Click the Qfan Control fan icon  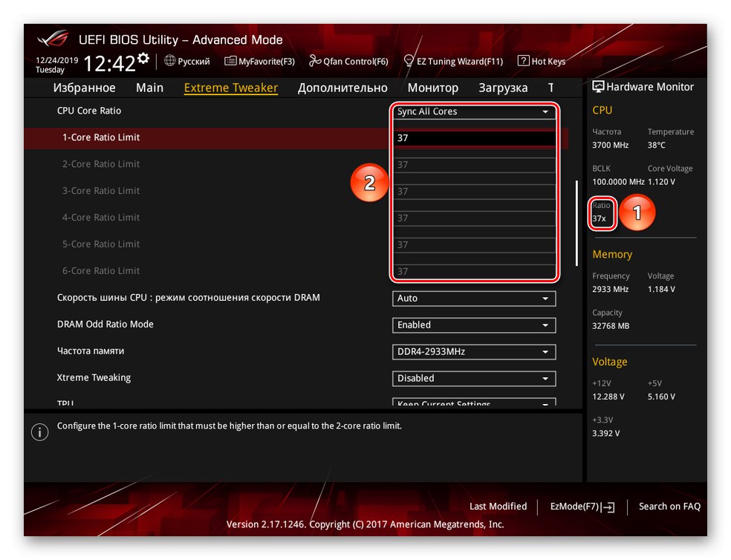(x=315, y=61)
